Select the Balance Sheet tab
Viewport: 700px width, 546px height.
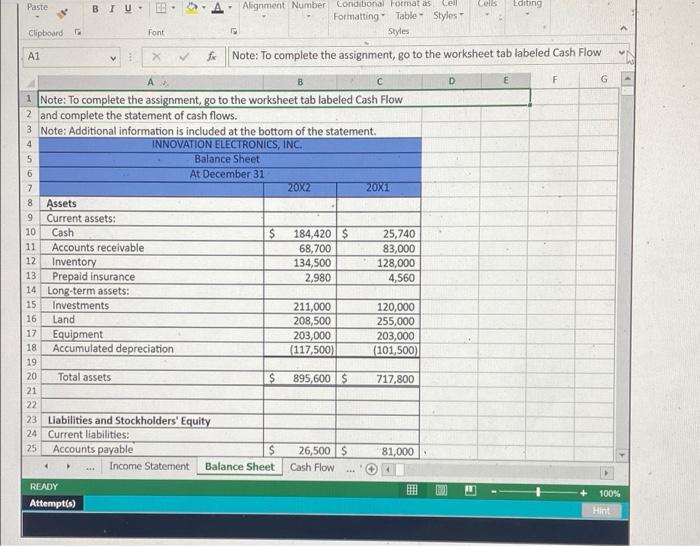click(240, 467)
